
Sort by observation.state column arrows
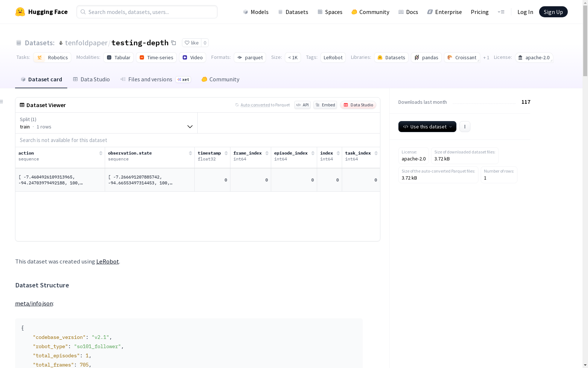point(190,153)
